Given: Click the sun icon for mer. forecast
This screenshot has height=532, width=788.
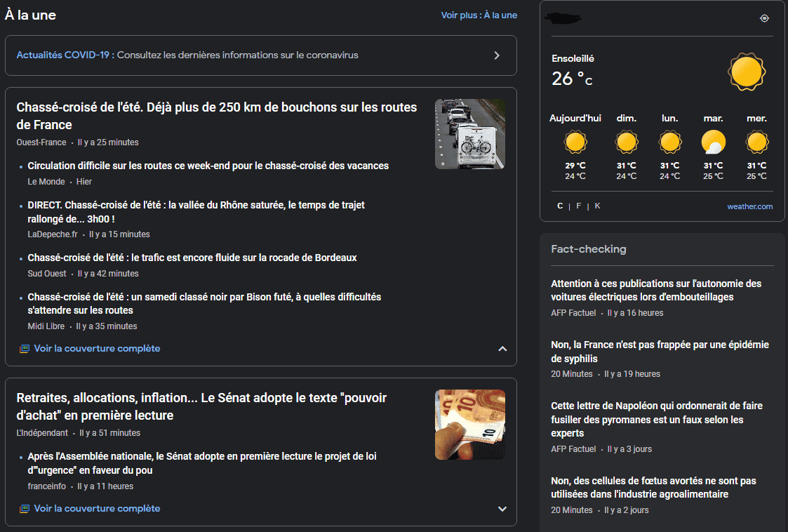Looking at the screenshot, I should click(756, 142).
